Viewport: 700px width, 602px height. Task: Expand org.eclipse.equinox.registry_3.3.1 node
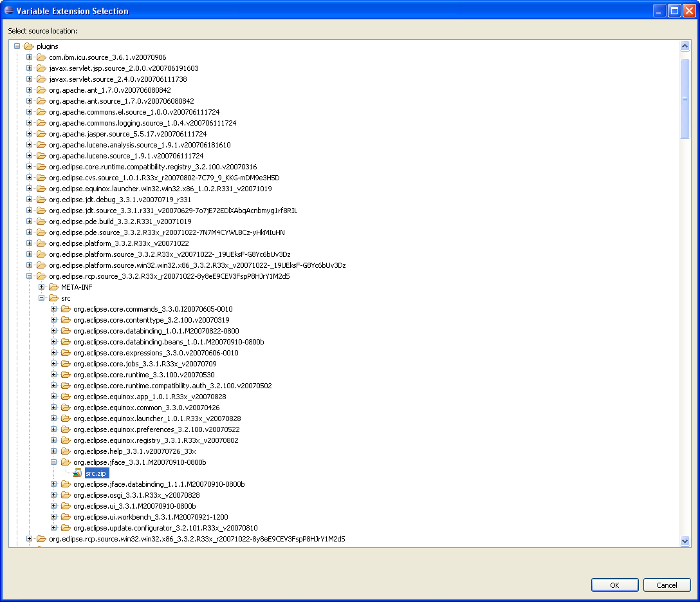pyautogui.click(x=53, y=440)
